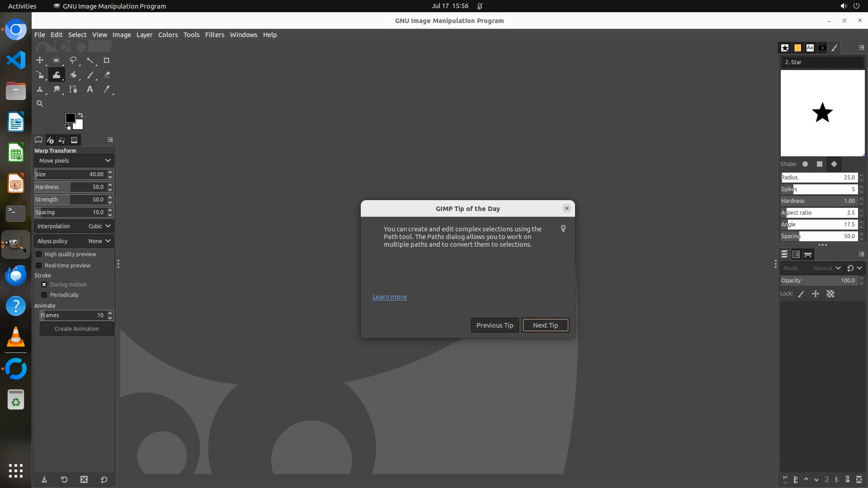Click the Next Tip button
Image resolution: width=868 pixels, height=488 pixels.
tap(545, 325)
